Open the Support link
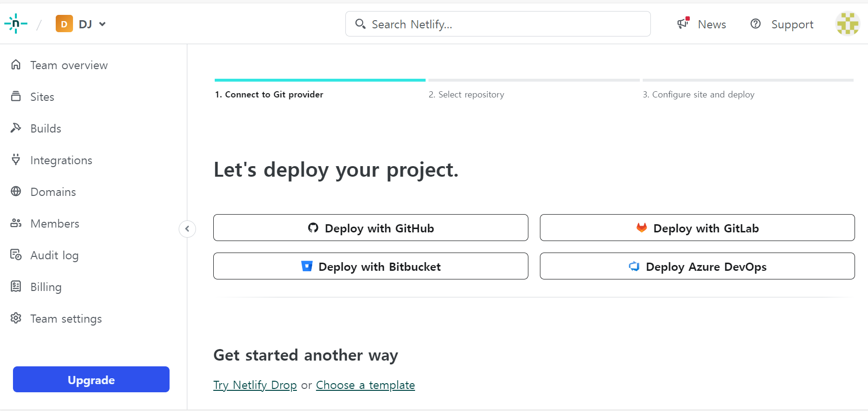868x411 pixels. point(792,24)
